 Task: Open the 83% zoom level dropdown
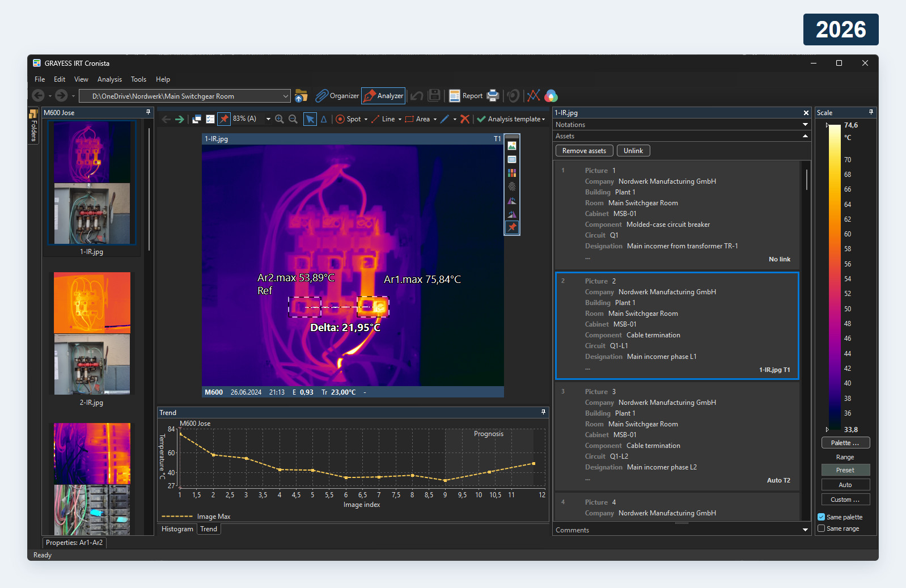pyautogui.click(x=268, y=119)
